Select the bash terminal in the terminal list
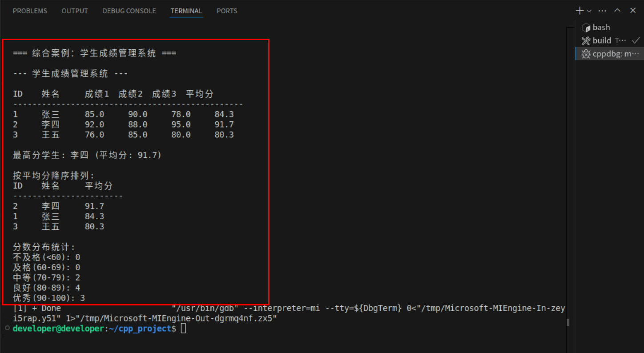644x353 pixels. pyautogui.click(x=608, y=28)
